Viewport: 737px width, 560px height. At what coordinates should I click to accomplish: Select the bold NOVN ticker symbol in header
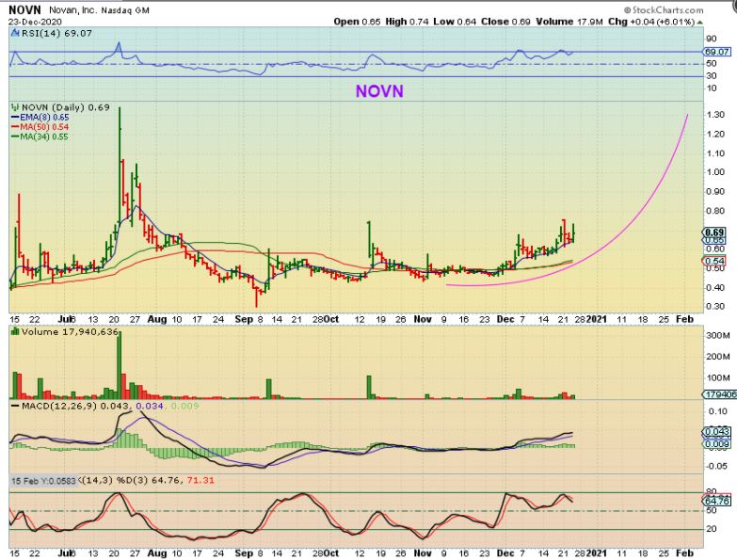pos(24,9)
